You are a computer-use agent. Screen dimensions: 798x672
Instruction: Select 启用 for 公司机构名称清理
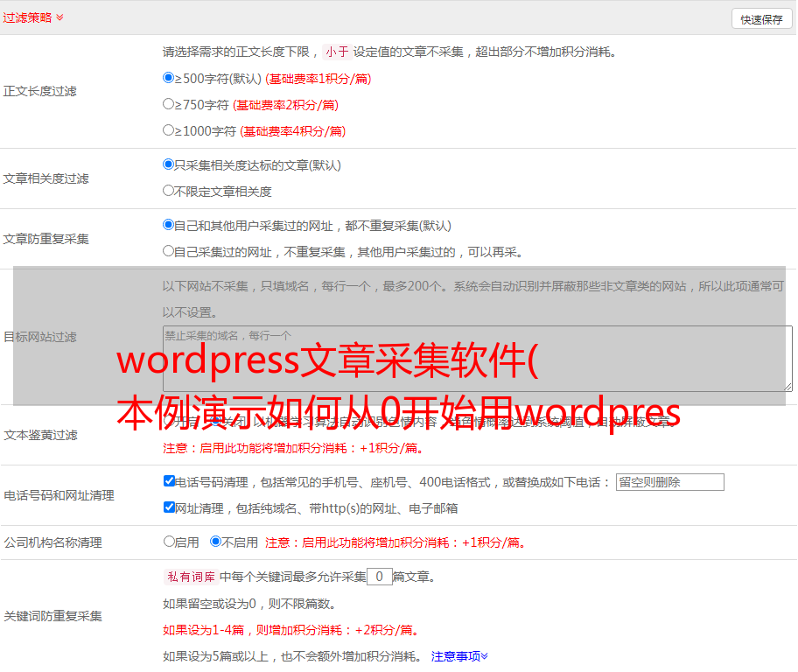tap(169, 542)
